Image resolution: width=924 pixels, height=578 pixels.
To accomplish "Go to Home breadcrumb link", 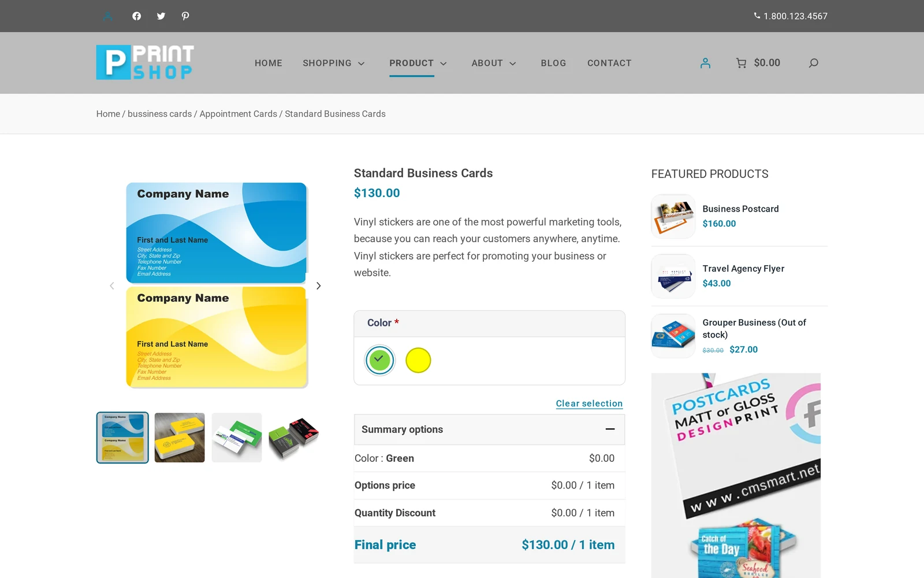I will (x=108, y=114).
